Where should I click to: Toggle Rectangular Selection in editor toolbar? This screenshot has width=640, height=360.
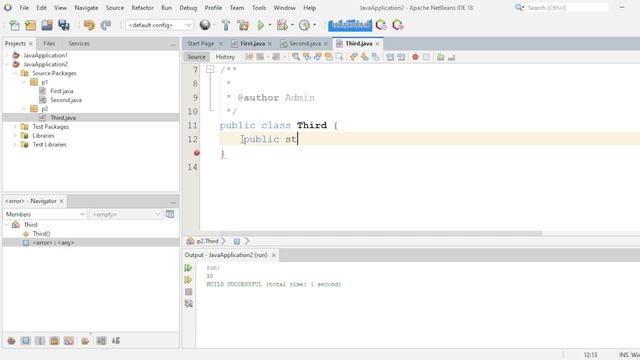coord(340,57)
